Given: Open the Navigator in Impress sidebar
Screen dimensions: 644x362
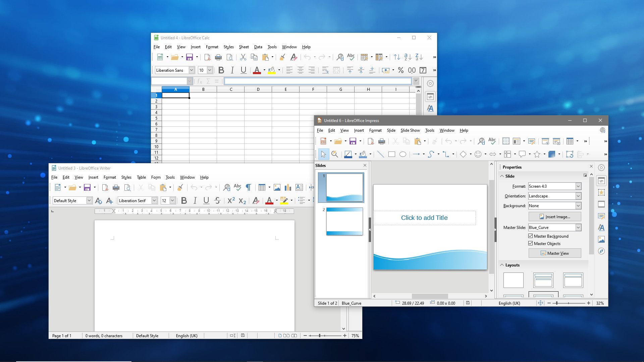Looking at the screenshot, I should 601,251.
